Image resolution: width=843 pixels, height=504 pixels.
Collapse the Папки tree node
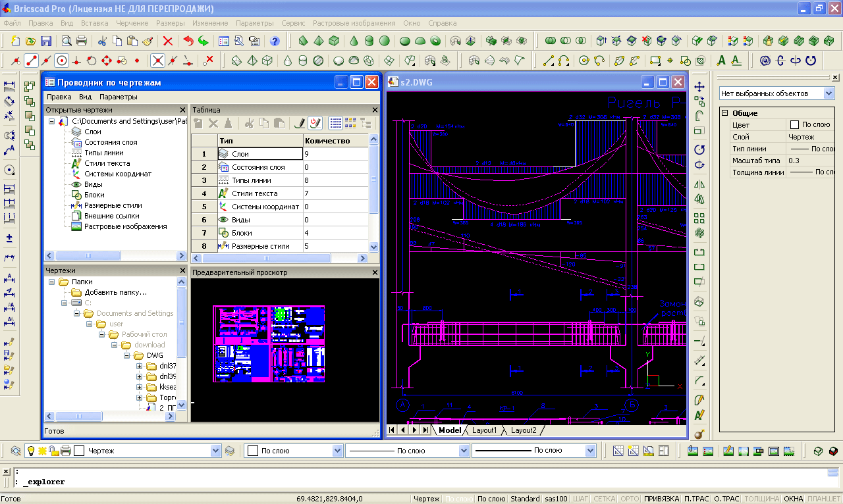(51, 282)
